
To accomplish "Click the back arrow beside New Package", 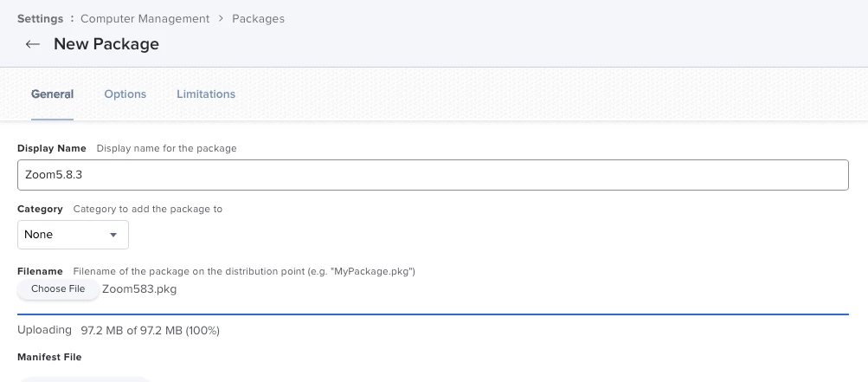I will coord(33,44).
